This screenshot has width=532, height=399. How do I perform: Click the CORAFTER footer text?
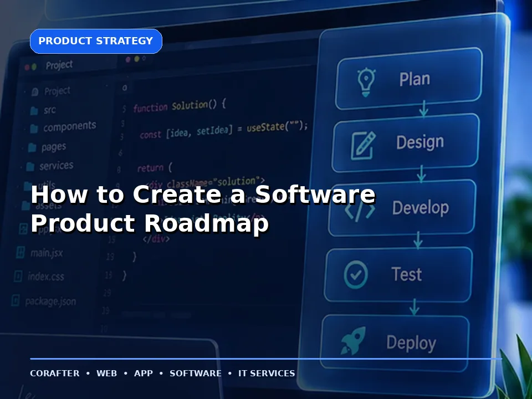pyautogui.click(x=55, y=373)
